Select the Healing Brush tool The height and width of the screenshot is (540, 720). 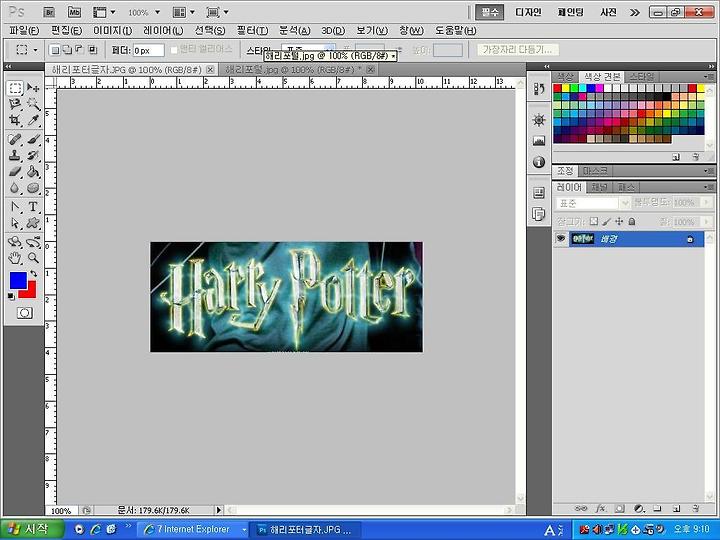tap(15, 139)
